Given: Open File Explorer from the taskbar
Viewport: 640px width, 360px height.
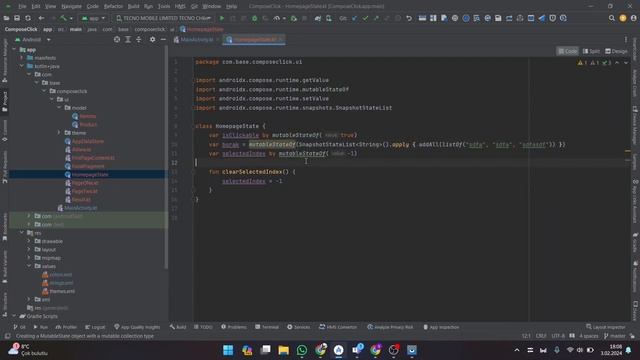Looking at the screenshot, I should click(284, 350).
